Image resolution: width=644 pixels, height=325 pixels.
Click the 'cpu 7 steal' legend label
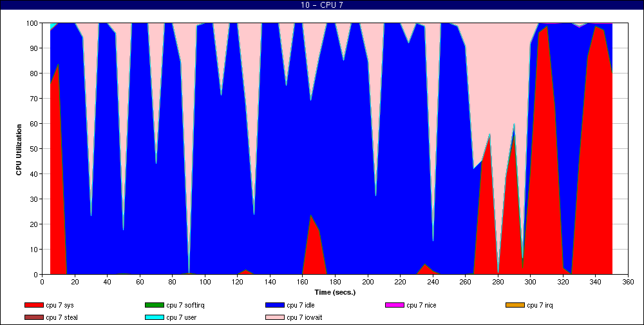click(x=62, y=318)
